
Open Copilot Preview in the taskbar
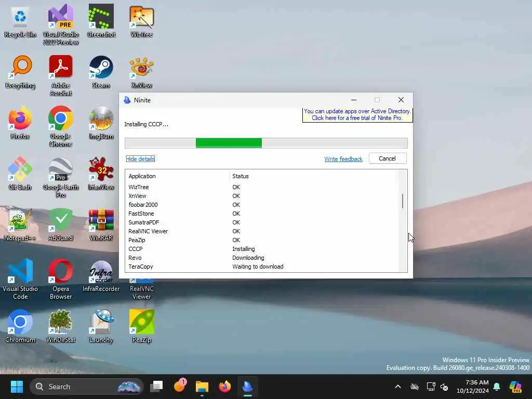515,387
